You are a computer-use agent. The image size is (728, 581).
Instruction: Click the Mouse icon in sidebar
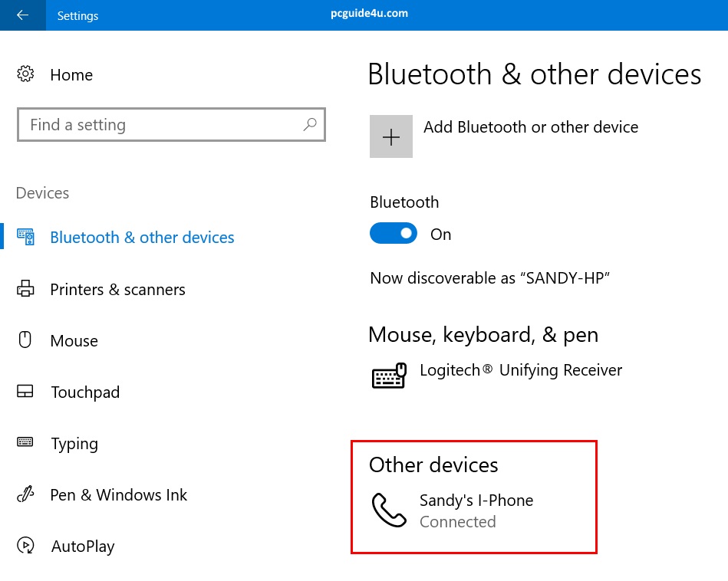(25, 340)
